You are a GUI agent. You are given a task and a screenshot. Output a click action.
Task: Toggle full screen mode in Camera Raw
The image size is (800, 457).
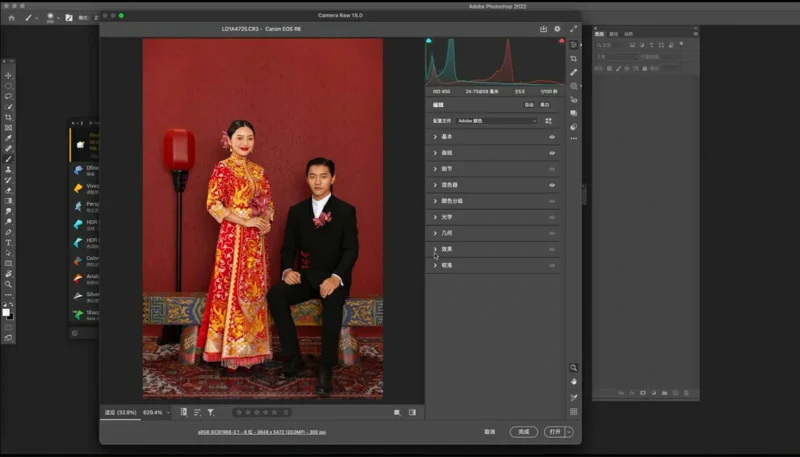tap(574, 29)
